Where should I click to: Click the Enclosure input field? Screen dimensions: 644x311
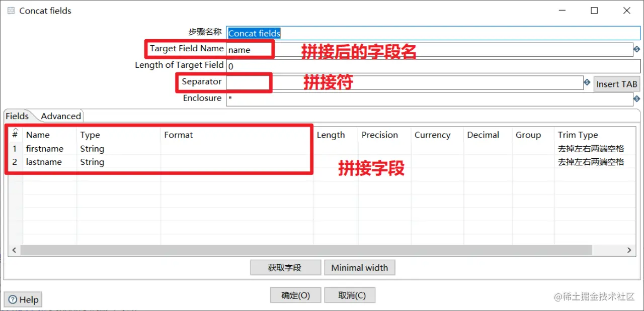pyautogui.click(x=429, y=99)
